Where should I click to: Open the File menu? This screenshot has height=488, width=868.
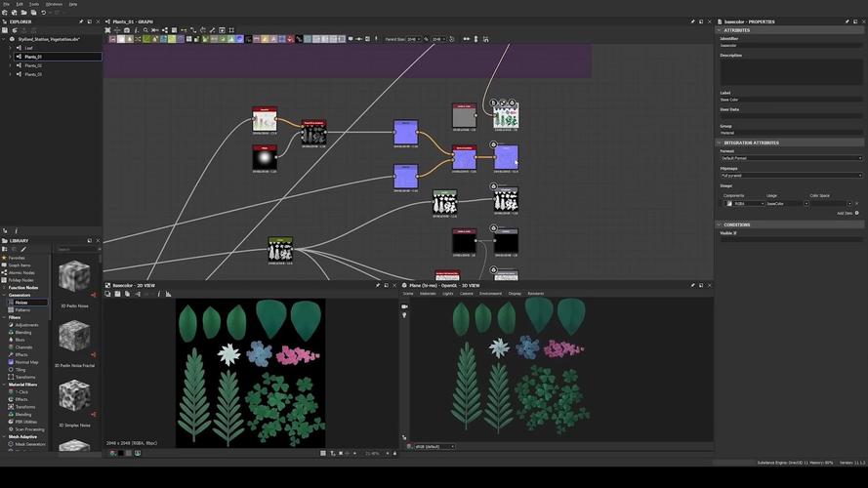click(7, 4)
